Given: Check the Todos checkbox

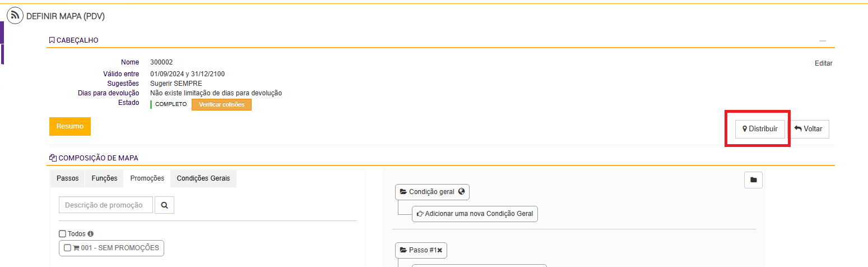Looking at the screenshot, I should [63, 234].
